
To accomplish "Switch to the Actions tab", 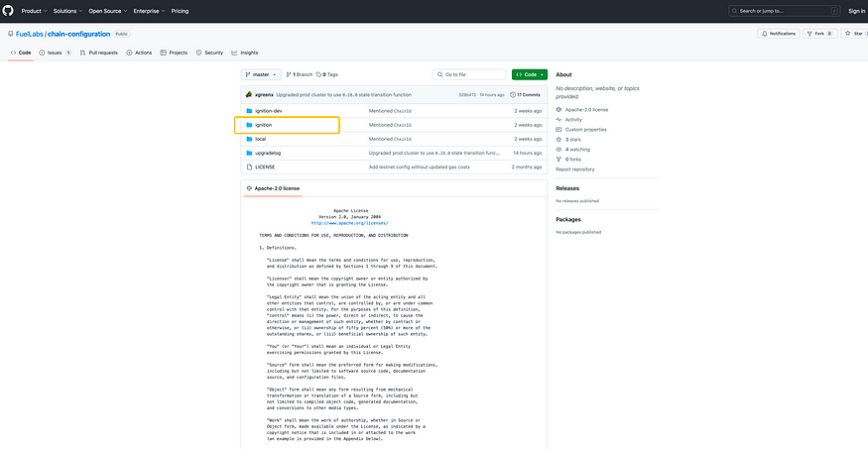I will point(139,53).
